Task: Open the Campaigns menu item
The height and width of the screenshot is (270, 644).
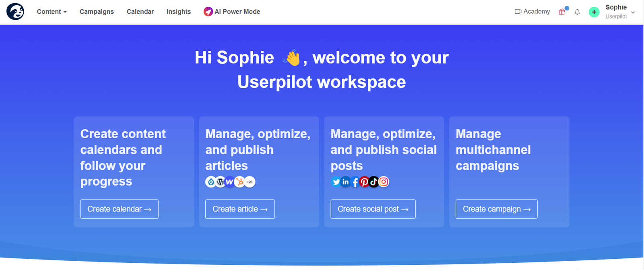Action: point(97,12)
